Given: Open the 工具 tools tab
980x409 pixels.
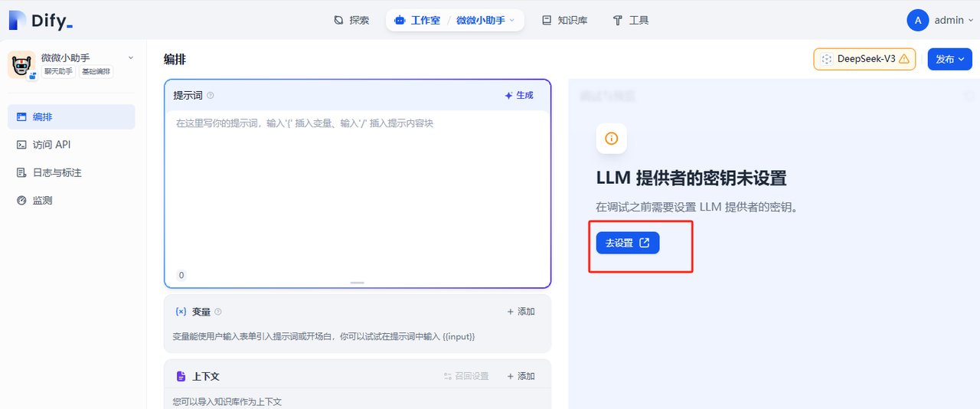Looking at the screenshot, I should coord(631,21).
